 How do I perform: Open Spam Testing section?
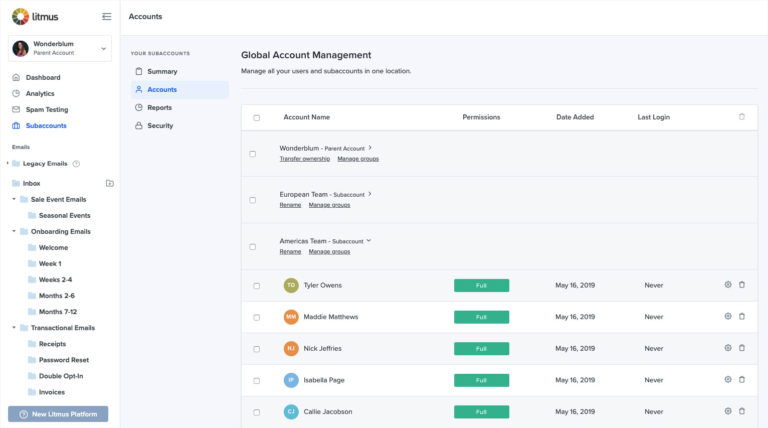tap(47, 110)
